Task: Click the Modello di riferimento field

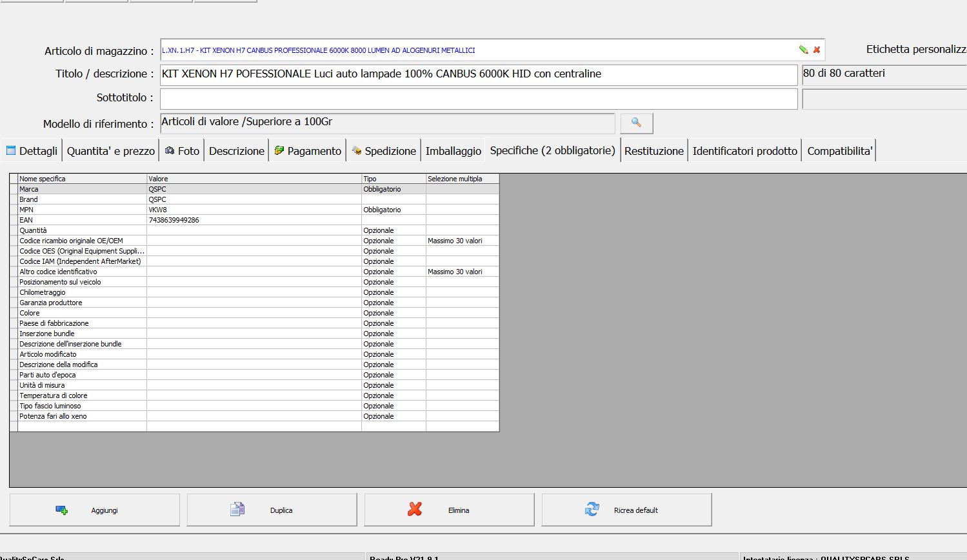Action: tap(387, 123)
